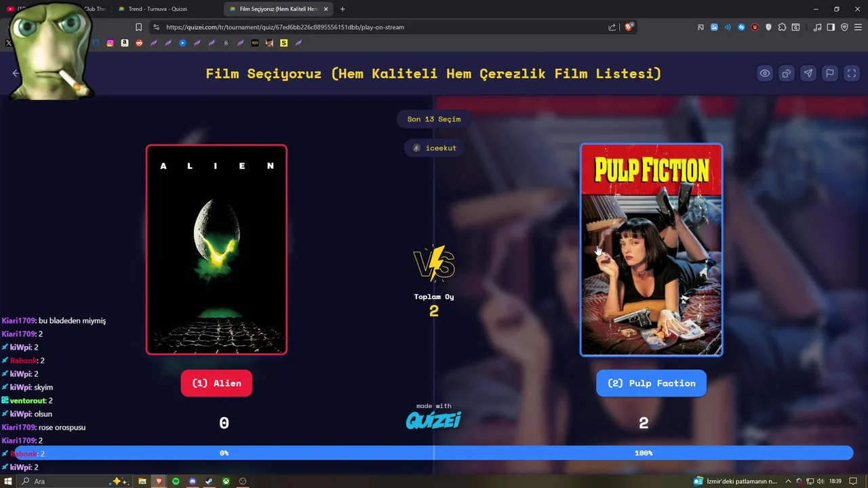Viewport: 868px width, 488px height.
Task: Open Brave VPN shield icon
Action: tap(844, 27)
